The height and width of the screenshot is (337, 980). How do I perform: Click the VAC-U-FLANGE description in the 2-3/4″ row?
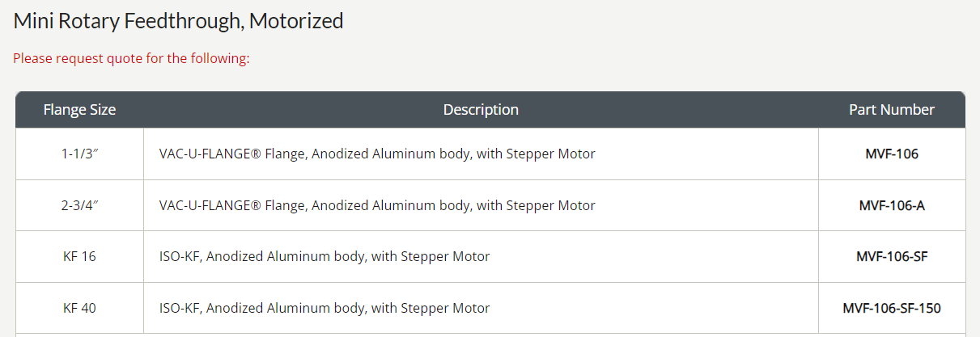[x=377, y=205]
